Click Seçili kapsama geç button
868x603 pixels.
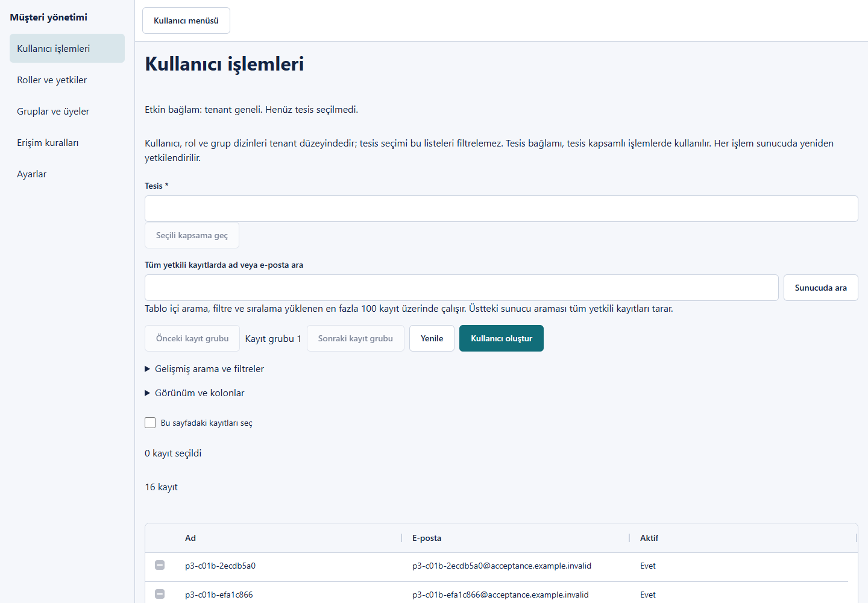pyautogui.click(x=192, y=235)
